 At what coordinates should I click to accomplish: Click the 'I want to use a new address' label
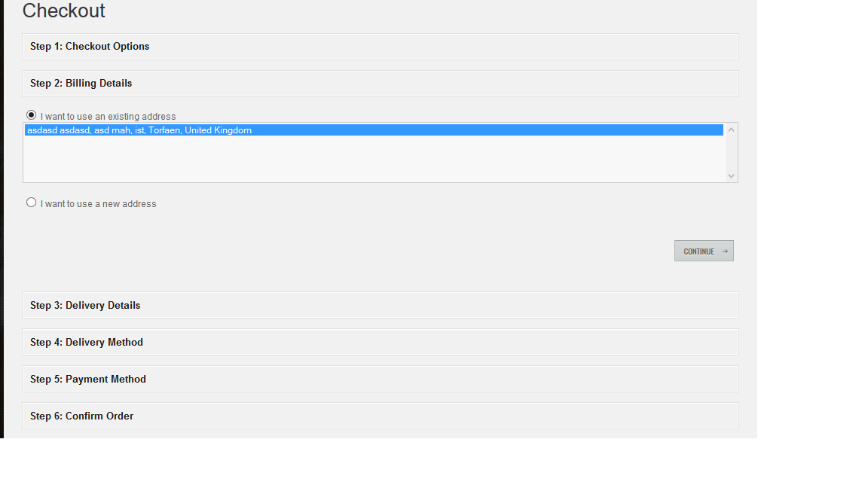click(99, 204)
